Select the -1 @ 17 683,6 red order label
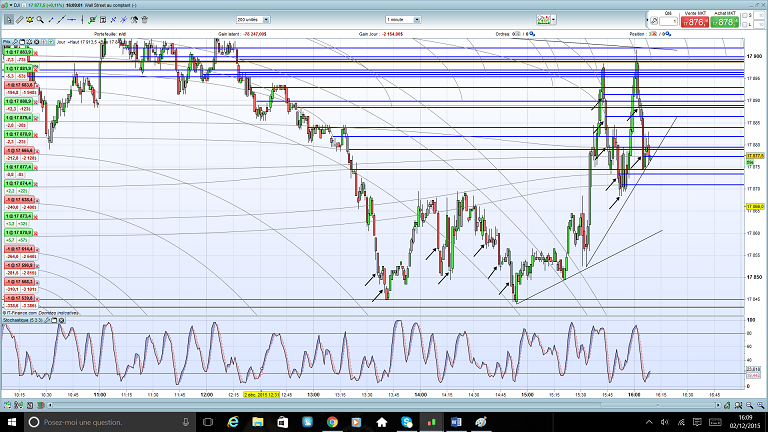This screenshot has width=768, height=432. [19, 85]
